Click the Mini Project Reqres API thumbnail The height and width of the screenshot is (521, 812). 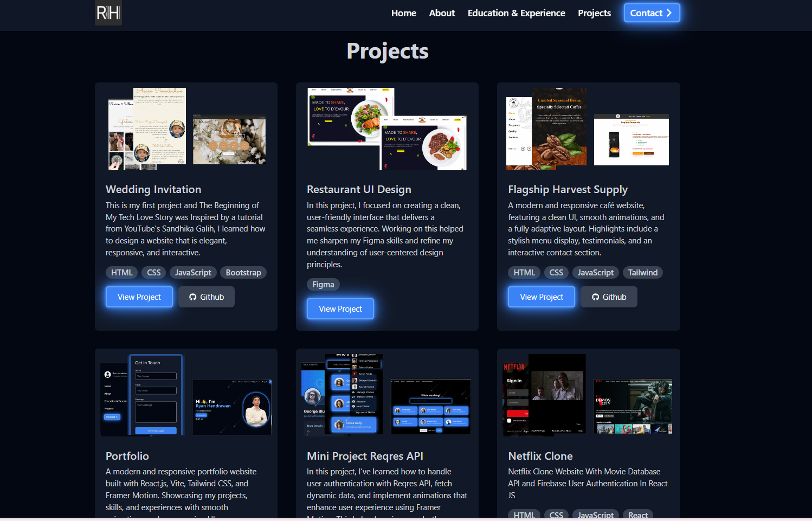pyautogui.click(x=387, y=395)
